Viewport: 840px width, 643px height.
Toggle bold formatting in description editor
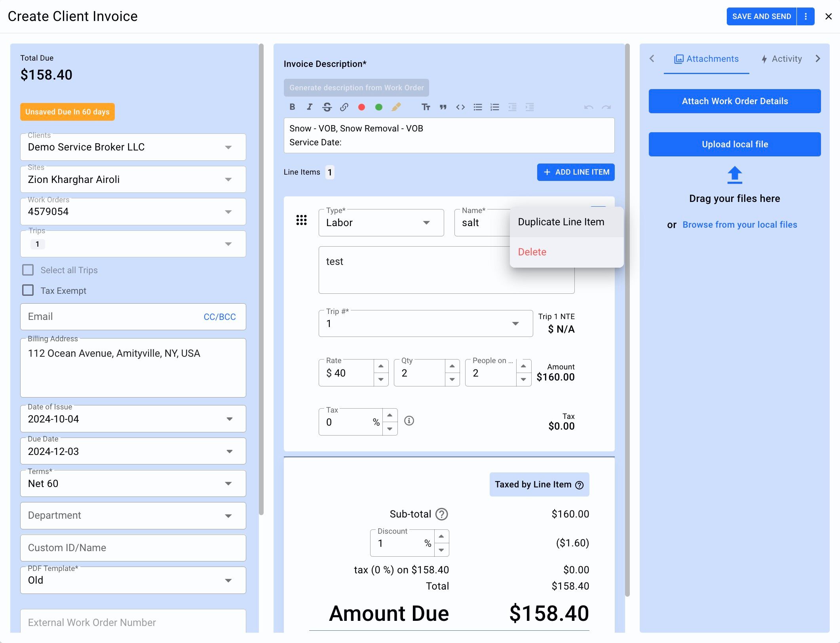coord(292,107)
